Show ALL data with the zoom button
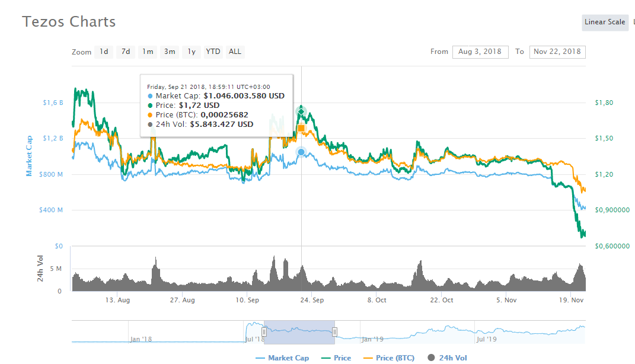Screen dimensions: 635x364 (235, 52)
